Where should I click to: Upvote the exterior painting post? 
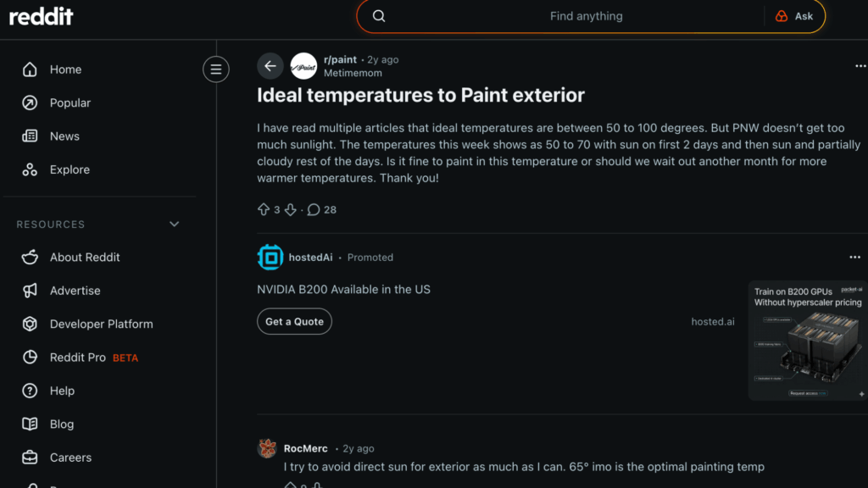tap(264, 209)
